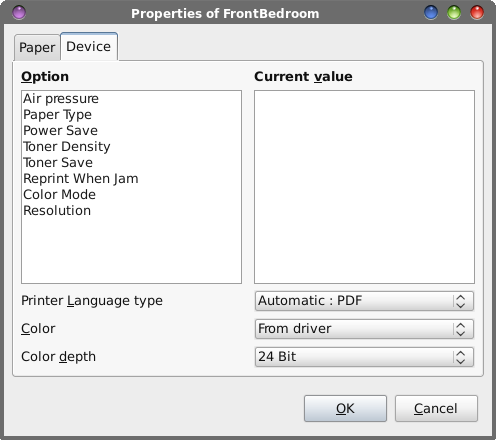Confirm settings with the OK button

345,409
